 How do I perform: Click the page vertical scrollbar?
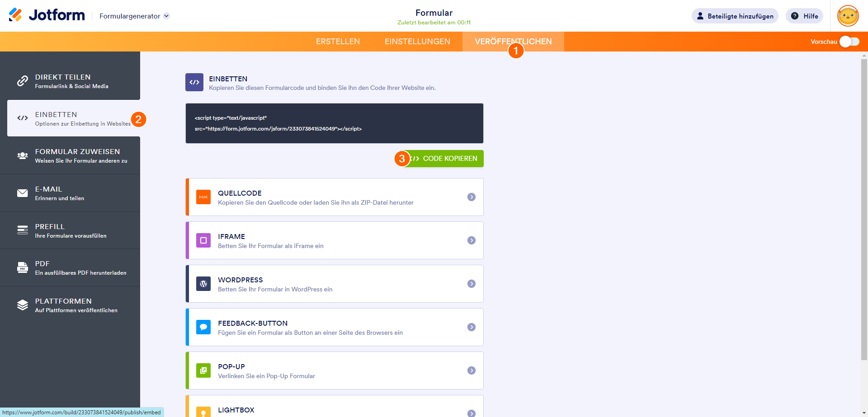[x=864, y=210]
